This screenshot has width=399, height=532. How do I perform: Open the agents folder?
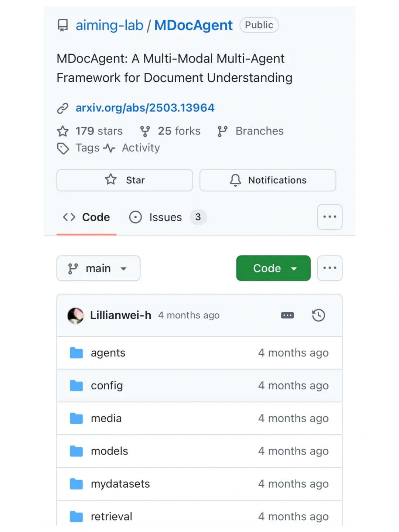pos(108,353)
